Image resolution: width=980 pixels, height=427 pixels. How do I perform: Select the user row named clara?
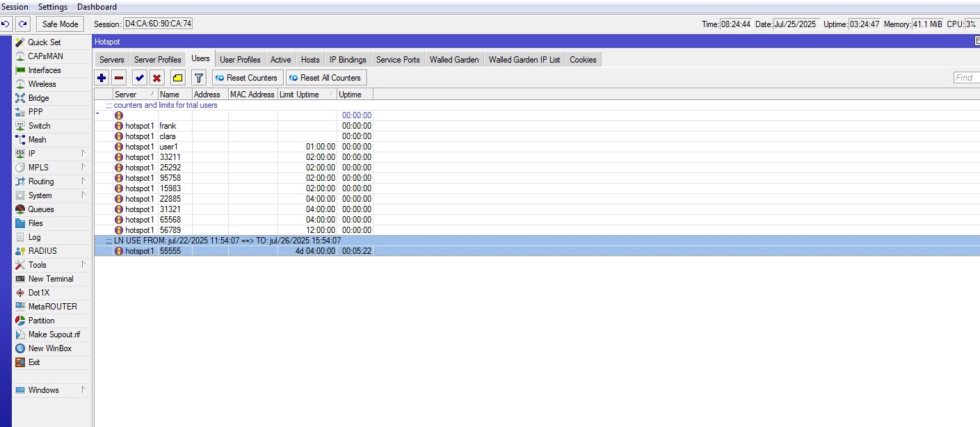234,136
